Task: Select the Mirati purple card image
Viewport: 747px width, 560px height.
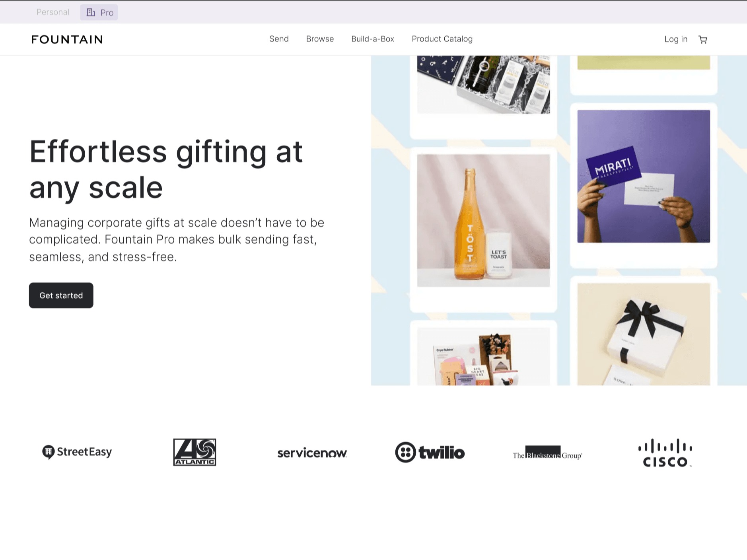Action: [644, 176]
